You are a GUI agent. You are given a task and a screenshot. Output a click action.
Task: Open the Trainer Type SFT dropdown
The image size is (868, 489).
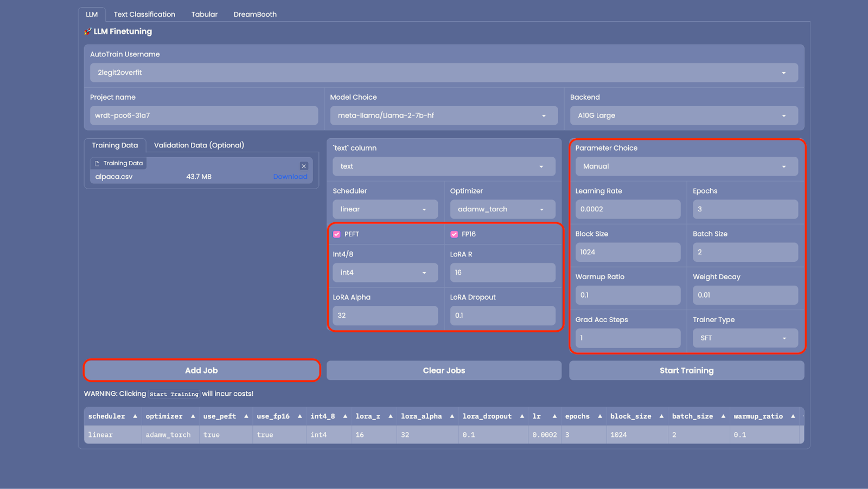(745, 338)
